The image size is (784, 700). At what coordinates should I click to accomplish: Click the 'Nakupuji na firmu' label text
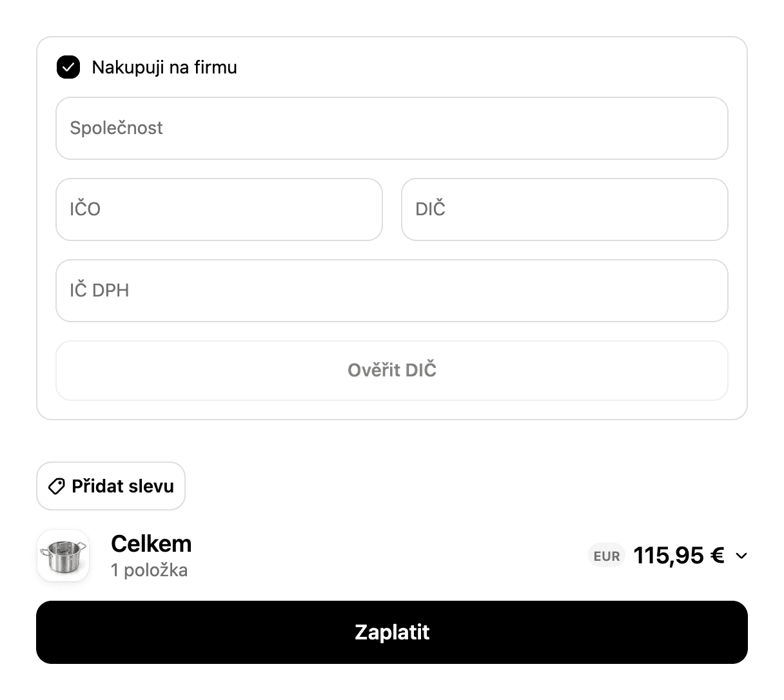click(164, 67)
